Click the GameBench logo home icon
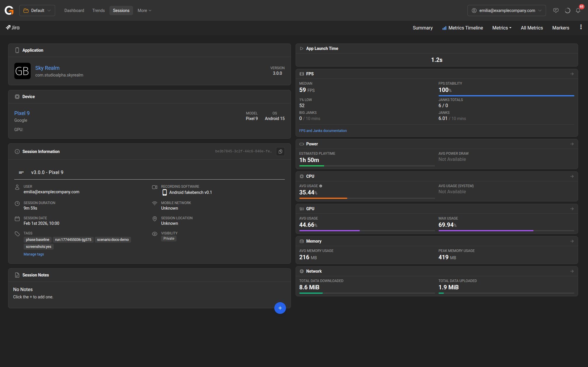 [x=9, y=11]
